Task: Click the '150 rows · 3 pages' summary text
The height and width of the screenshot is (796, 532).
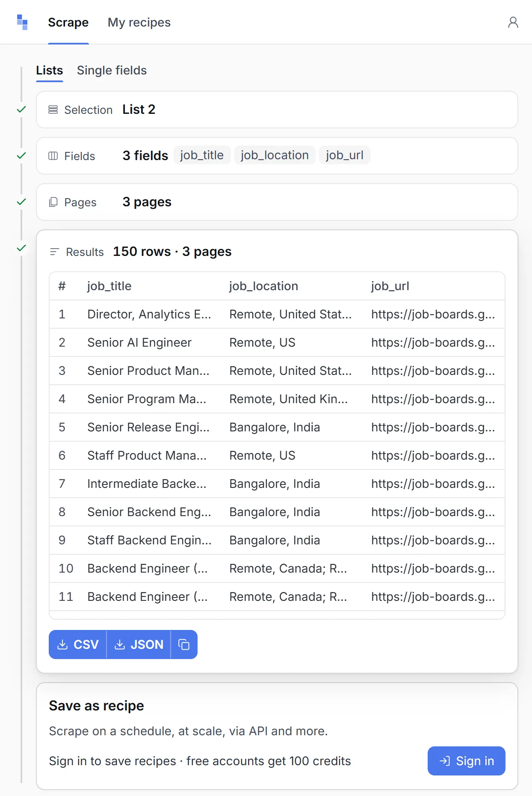Action: pos(172,252)
